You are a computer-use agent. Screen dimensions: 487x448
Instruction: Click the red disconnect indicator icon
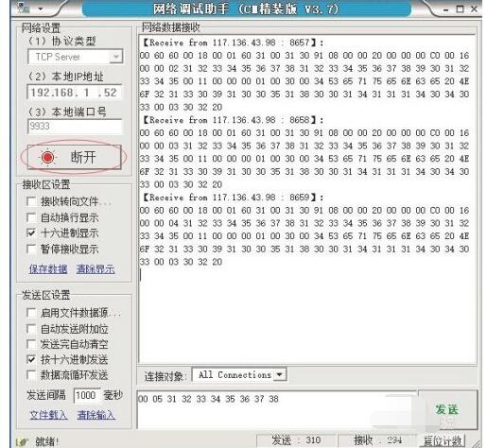pos(47,157)
